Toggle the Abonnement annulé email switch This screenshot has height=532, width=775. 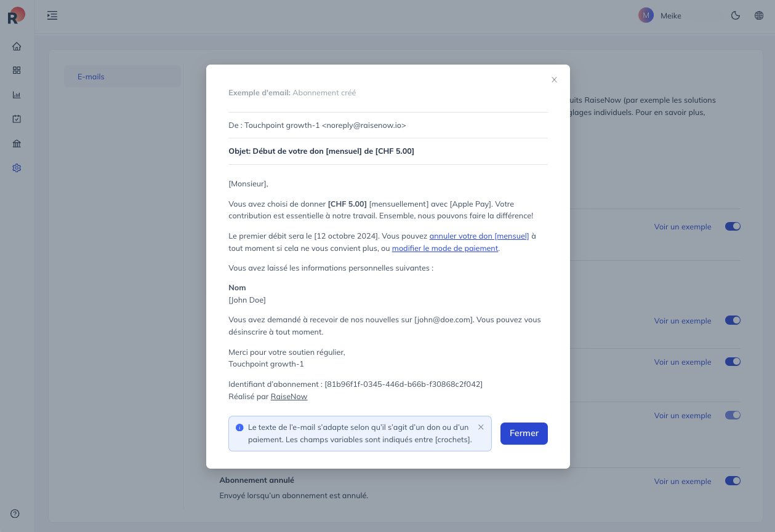733,481
